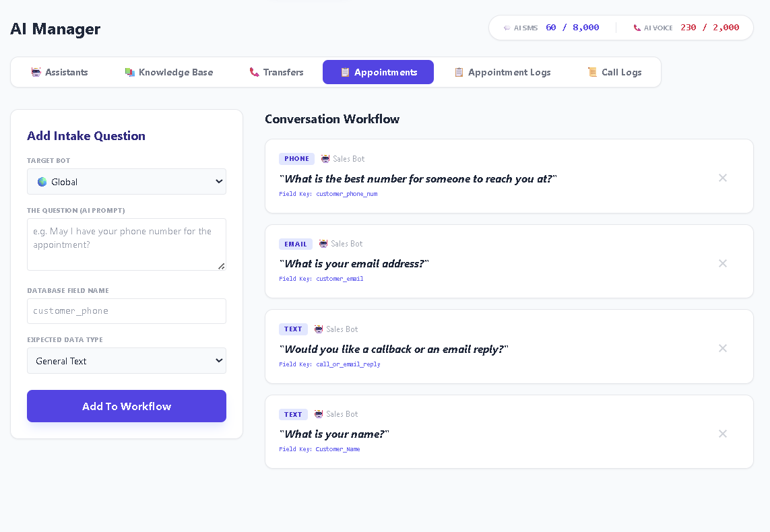
Task: Open the Expected Data Type dropdown
Action: tap(127, 361)
